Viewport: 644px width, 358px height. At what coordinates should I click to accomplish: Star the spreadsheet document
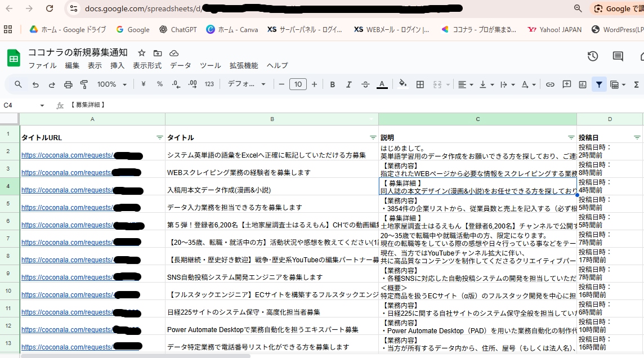142,53
